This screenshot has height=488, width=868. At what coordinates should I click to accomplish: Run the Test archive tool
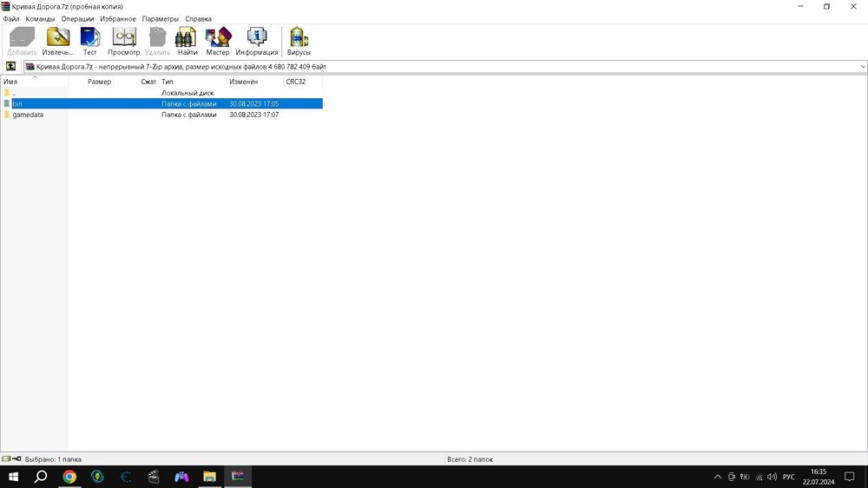click(x=89, y=42)
